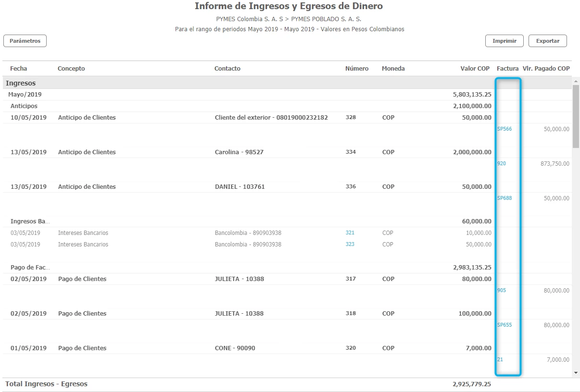Image resolution: width=580 pixels, height=392 pixels.
Task: Click the scrollbar up arrow
Action: (576, 81)
